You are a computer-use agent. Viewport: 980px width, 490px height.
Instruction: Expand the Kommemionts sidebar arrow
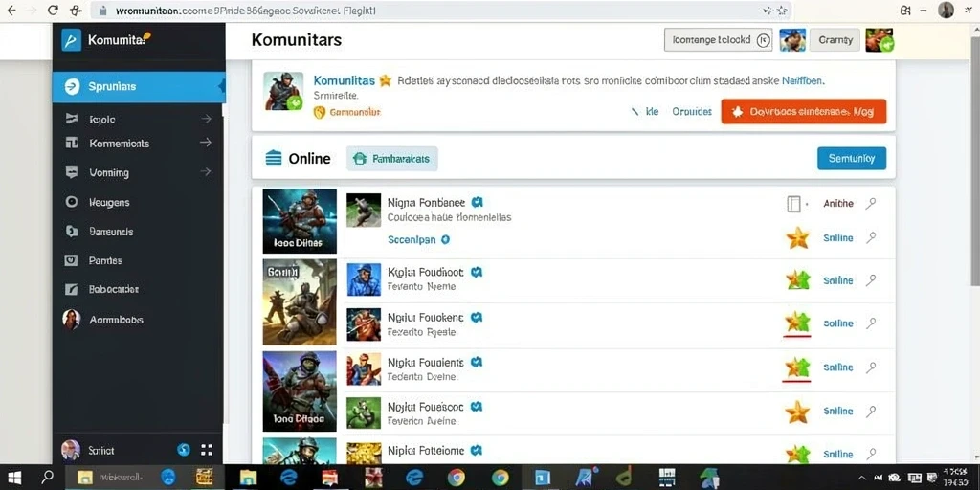point(206,143)
